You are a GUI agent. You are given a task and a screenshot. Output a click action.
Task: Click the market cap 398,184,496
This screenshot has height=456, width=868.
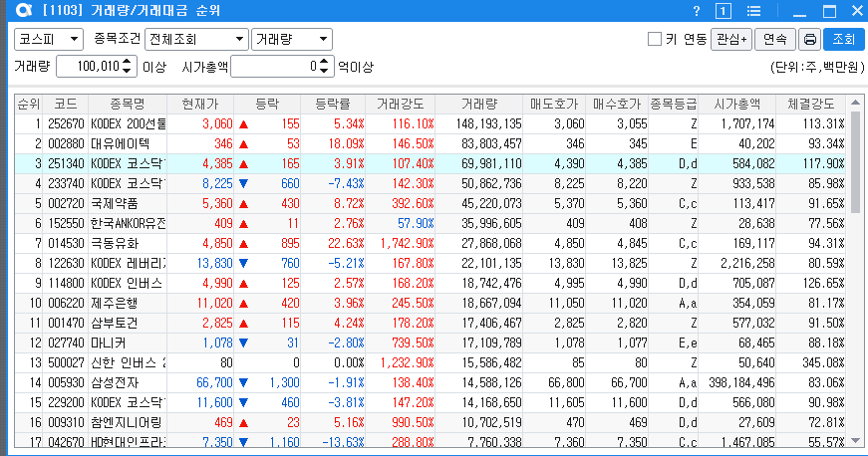point(741,382)
